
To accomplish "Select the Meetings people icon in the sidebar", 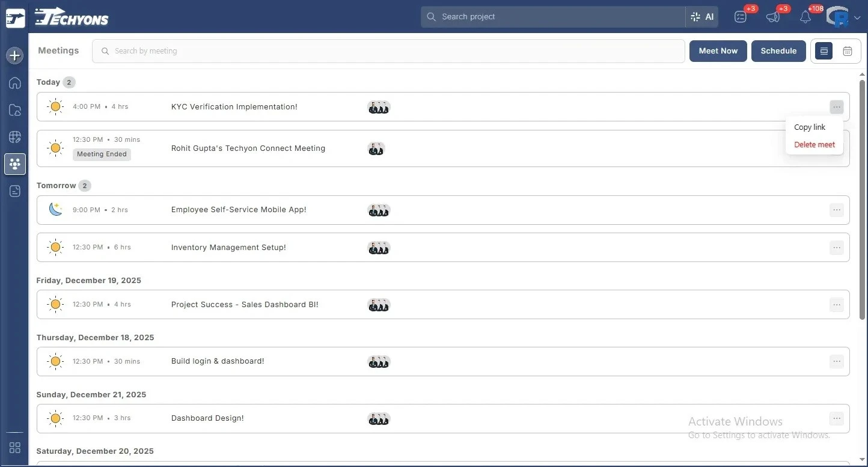I will click(x=14, y=163).
